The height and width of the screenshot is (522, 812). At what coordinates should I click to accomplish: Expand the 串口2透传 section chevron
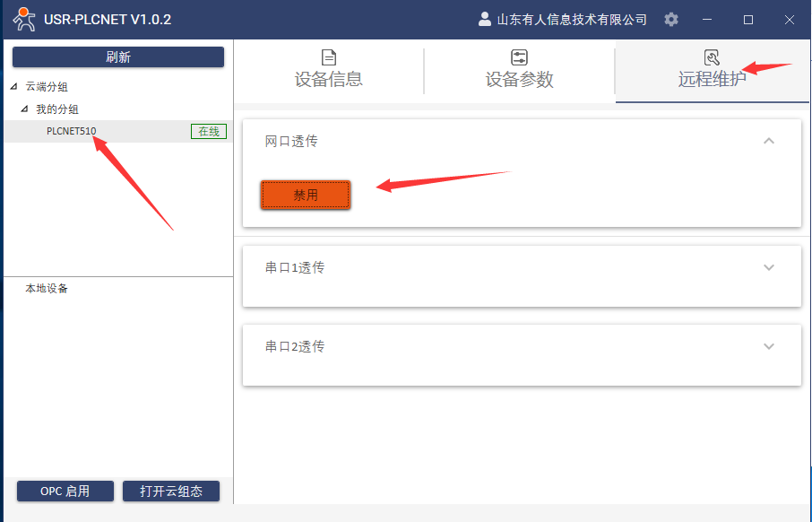[768, 346]
